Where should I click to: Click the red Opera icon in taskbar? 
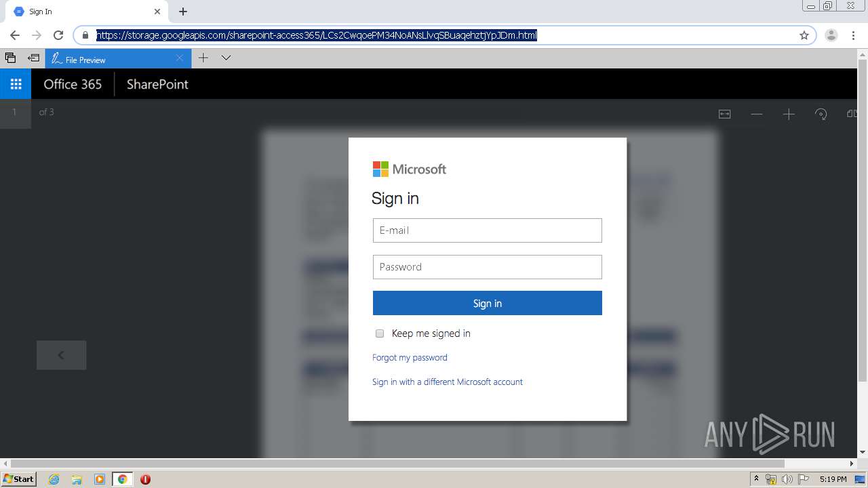coord(145,479)
